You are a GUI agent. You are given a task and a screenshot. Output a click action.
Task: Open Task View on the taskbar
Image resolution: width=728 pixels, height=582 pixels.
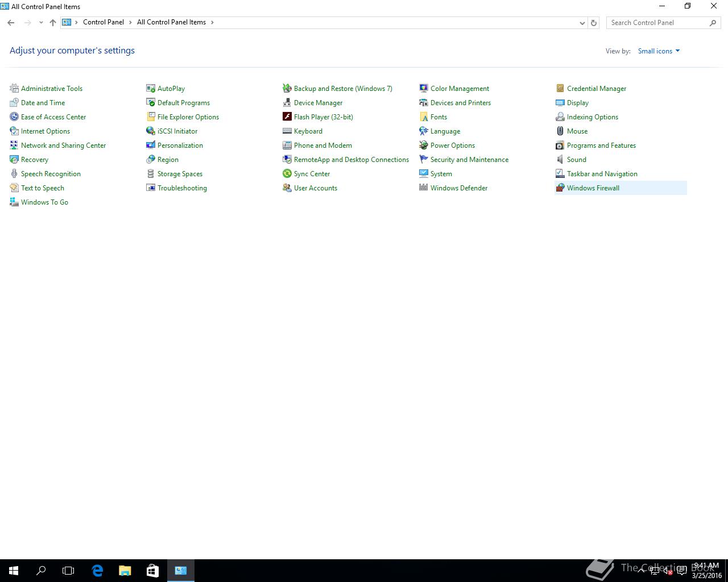(68, 571)
